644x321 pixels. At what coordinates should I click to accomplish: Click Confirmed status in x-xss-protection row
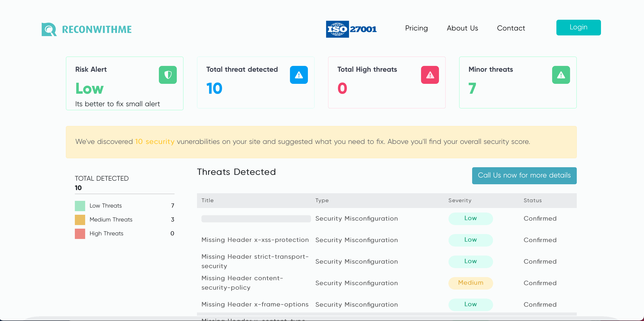point(540,240)
